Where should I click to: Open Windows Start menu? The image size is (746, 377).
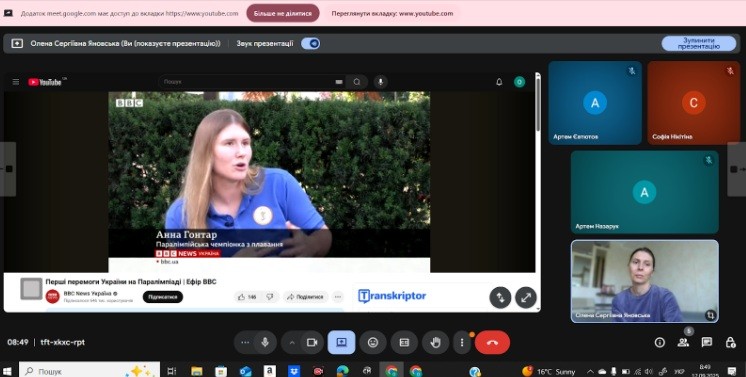pos(7,371)
